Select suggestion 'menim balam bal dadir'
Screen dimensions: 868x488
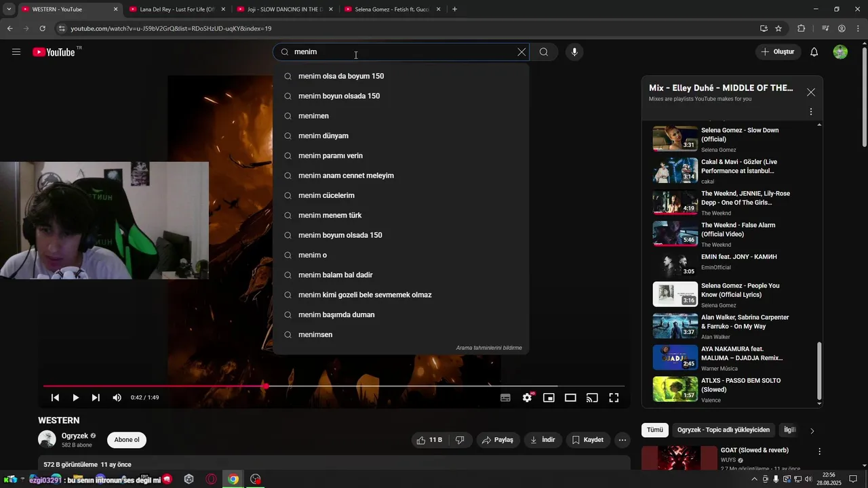(401, 275)
